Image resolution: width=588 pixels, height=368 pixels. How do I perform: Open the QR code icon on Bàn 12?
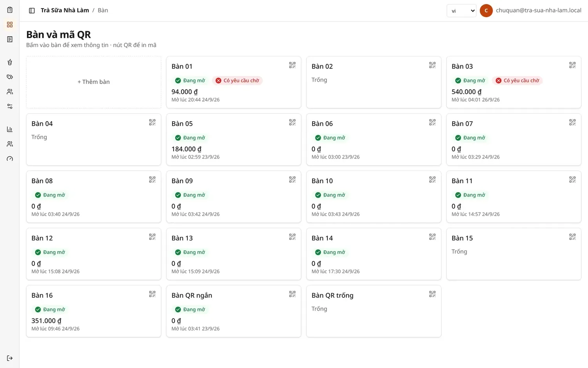point(152,237)
